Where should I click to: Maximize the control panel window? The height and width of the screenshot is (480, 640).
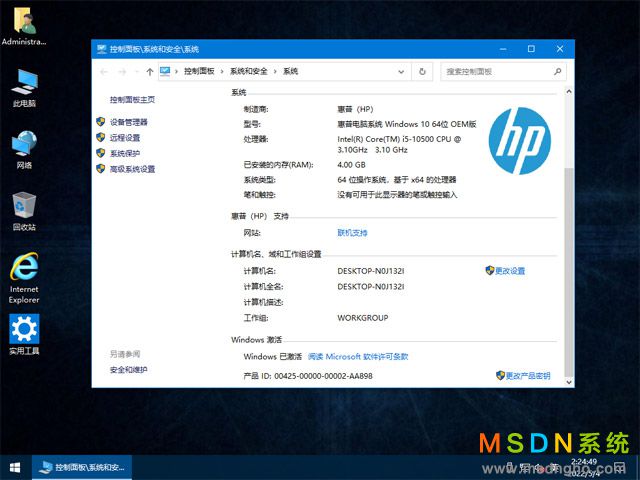tap(531, 49)
